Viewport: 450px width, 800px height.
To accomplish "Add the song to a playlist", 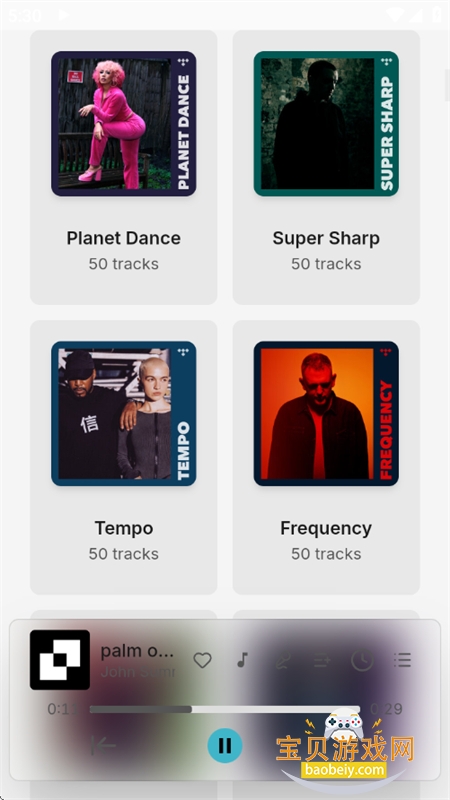I will (322, 661).
